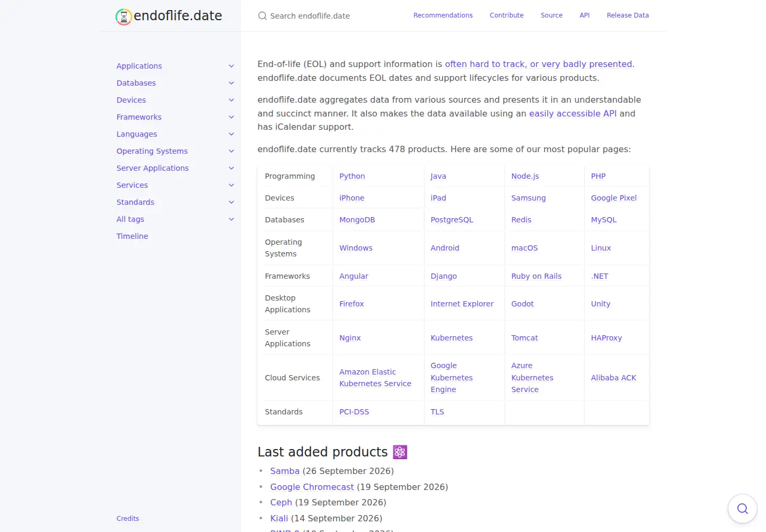Open Ruby on Rails page
766x532 pixels.
536,276
